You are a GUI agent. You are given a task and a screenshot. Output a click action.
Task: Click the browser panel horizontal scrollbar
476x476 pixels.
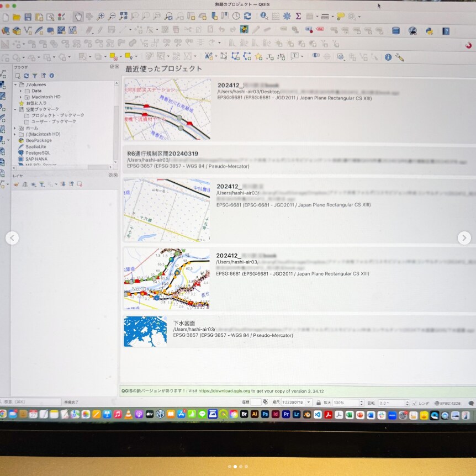coord(63,167)
